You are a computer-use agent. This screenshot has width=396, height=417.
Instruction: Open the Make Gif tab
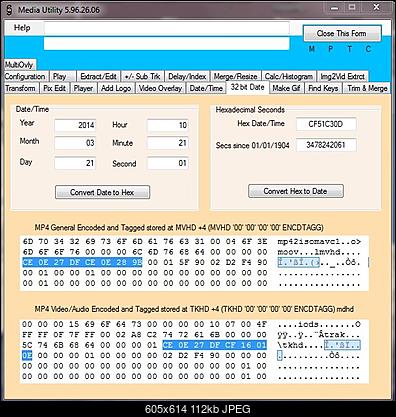pyautogui.click(x=286, y=88)
